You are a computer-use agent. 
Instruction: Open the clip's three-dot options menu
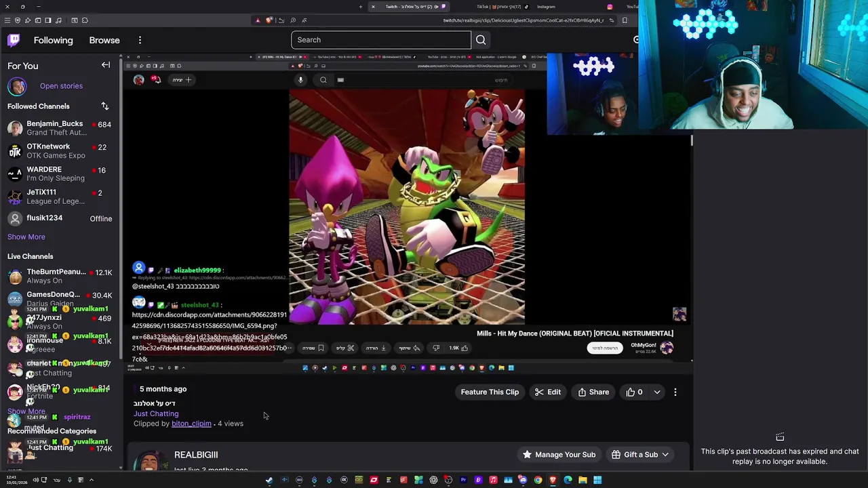(675, 392)
